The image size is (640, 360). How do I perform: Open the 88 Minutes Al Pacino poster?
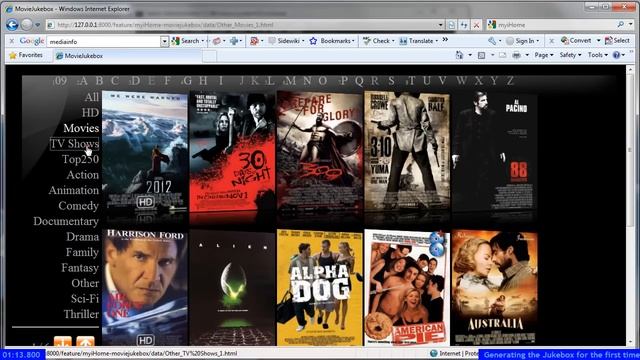pyautogui.click(x=494, y=152)
